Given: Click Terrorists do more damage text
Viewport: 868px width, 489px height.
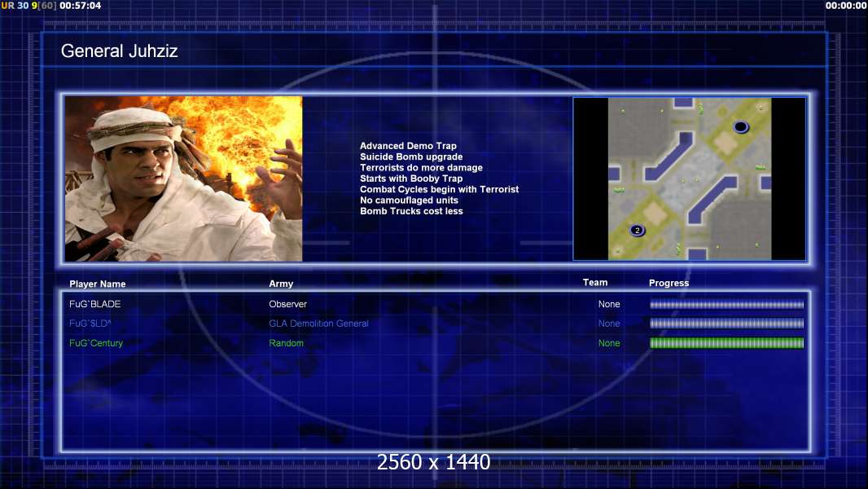Looking at the screenshot, I should tap(421, 167).
